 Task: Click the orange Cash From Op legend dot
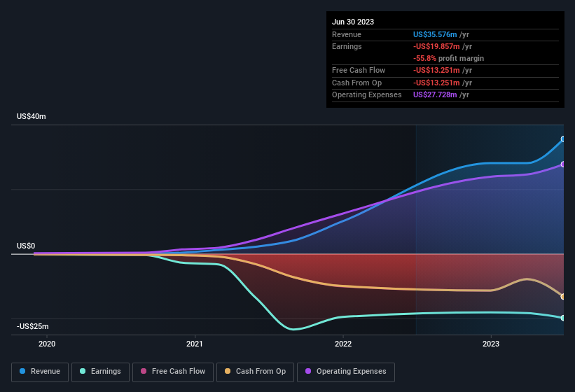(228, 371)
